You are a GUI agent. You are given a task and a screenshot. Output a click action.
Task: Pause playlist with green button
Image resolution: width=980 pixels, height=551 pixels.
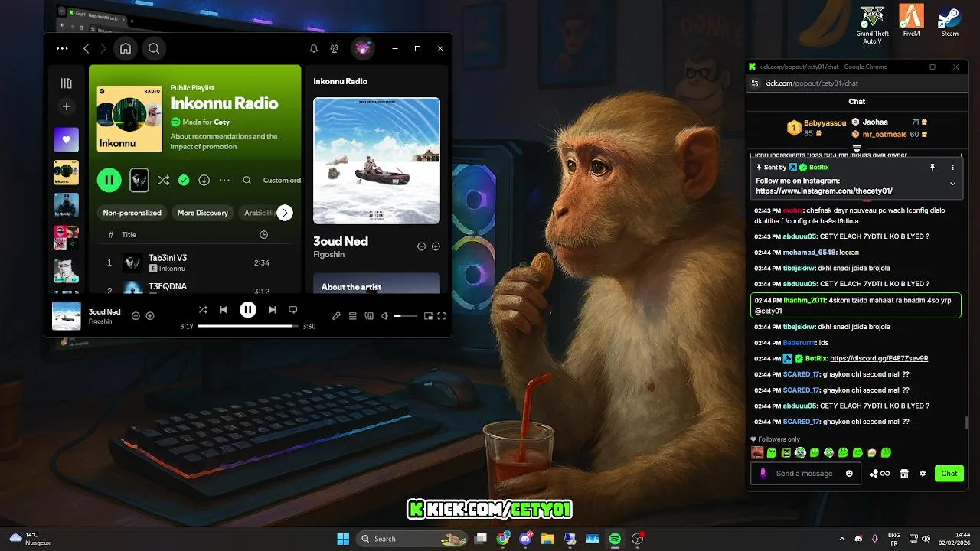(x=109, y=181)
